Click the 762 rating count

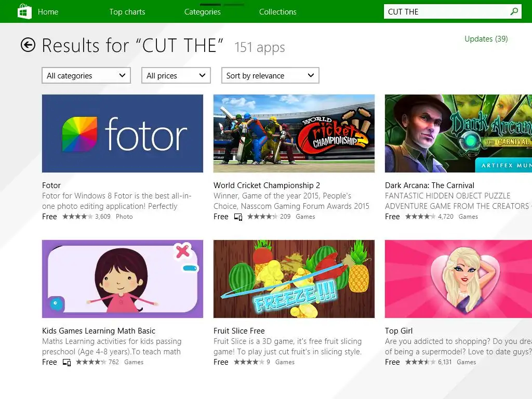pos(114,362)
